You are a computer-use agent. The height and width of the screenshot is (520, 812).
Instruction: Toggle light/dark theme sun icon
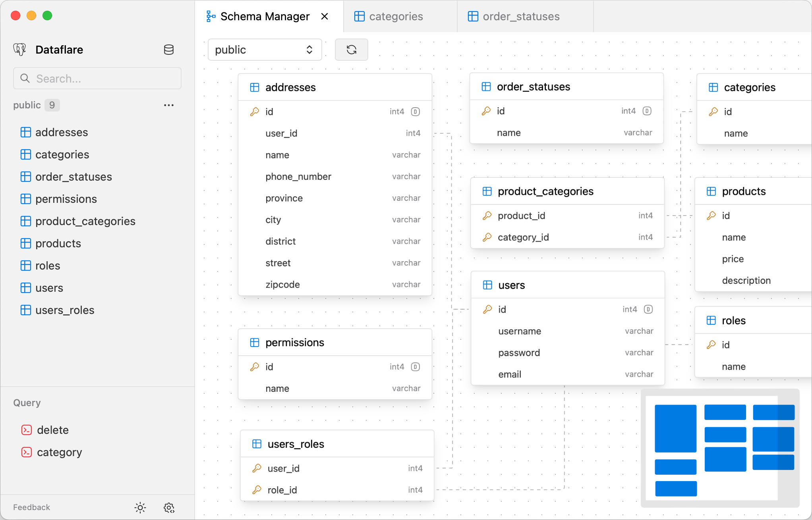(x=140, y=507)
